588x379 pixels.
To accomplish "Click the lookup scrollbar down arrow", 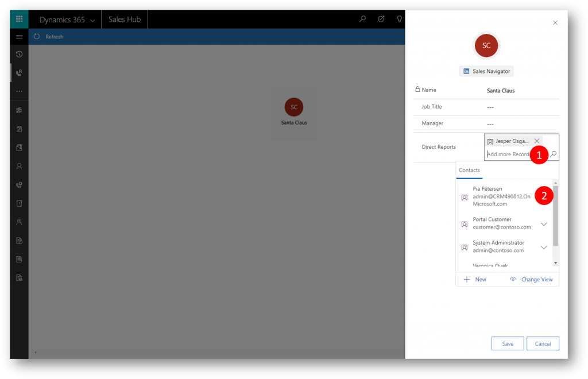I will point(556,263).
